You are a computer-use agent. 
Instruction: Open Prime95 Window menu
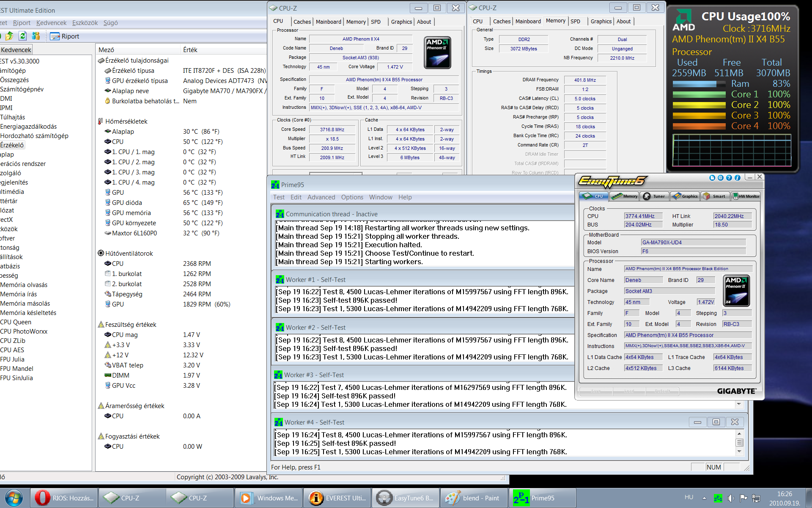381,197
